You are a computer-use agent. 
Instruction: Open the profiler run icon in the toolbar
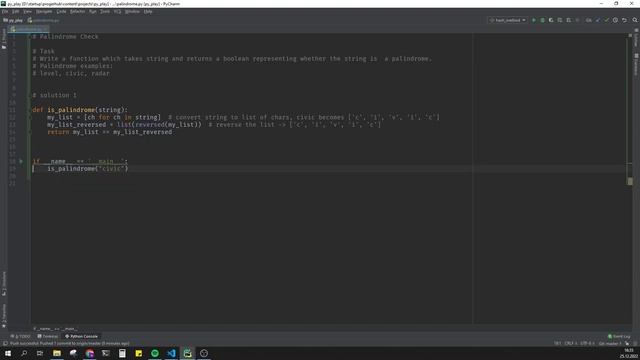pyautogui.click(x=560, y=20)
